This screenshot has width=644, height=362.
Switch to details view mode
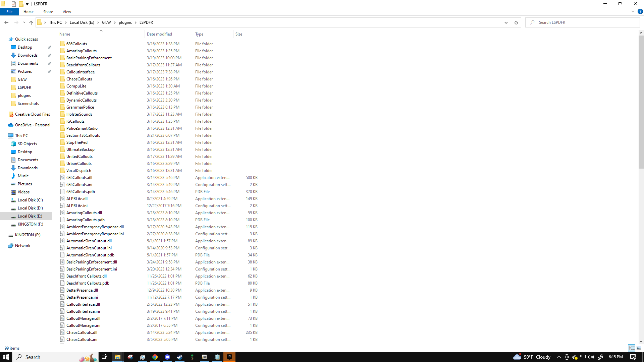[x=632, y=348]
